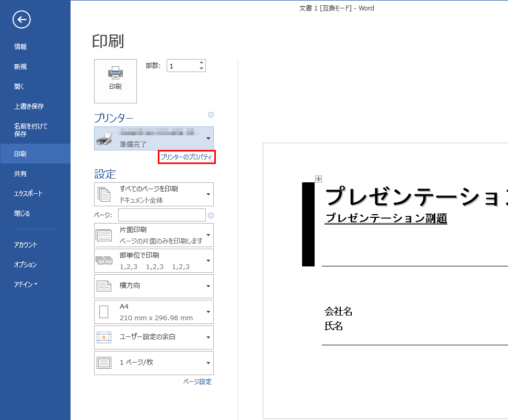Open the 部単位で印刷 collate dropdown
Image resolution: width=508 pixels, height=420 pixels.
point(154,261)
